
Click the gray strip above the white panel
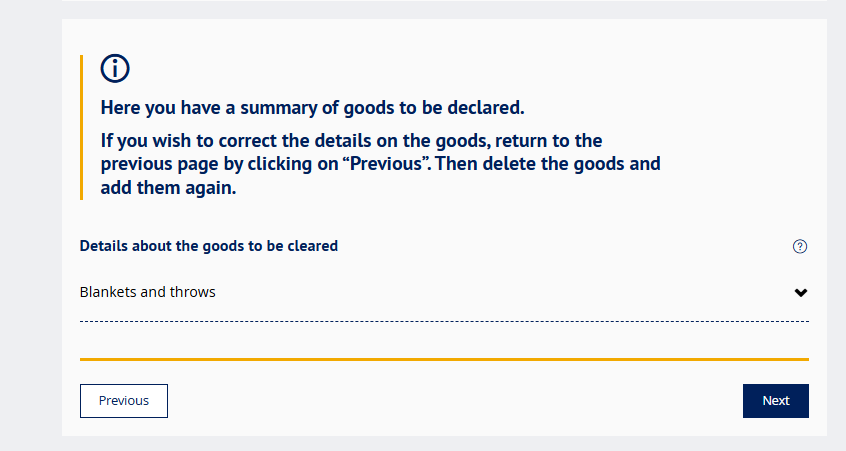tap(444, 9)
